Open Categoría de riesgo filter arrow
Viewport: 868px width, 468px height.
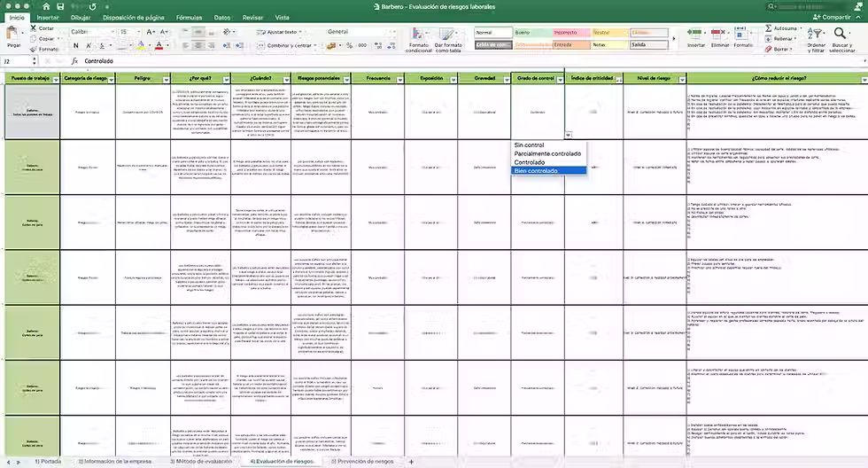[112, 81]
